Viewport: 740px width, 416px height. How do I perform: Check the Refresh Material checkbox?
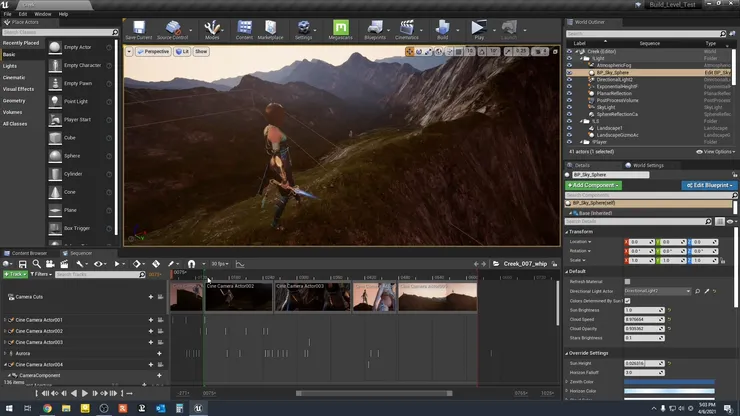point(627,281)
